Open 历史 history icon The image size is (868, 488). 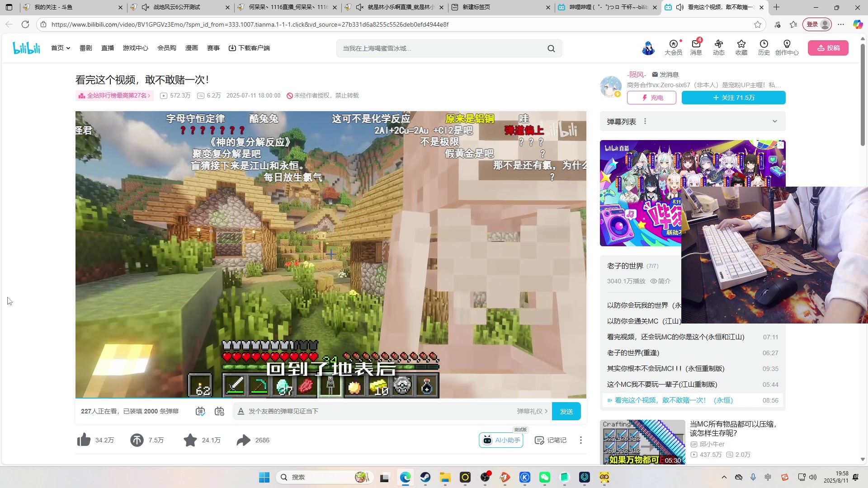click(x=764, y=47)
